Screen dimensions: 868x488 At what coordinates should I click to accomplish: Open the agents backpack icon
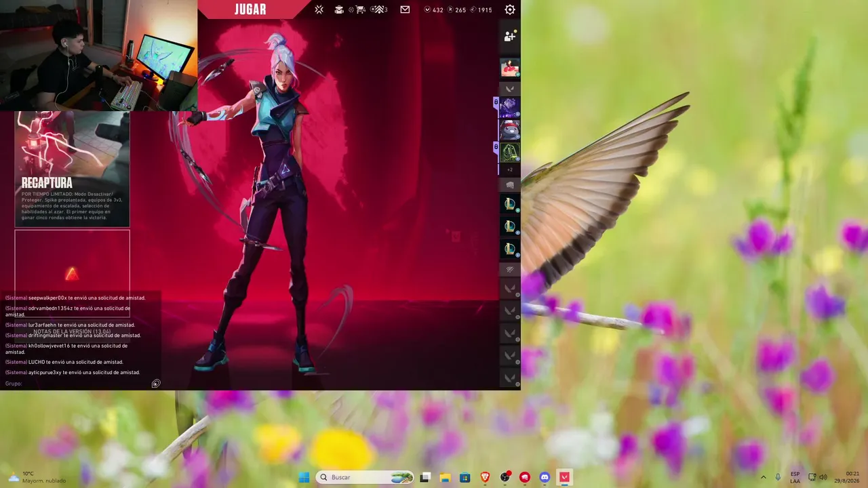click(339, 9)
